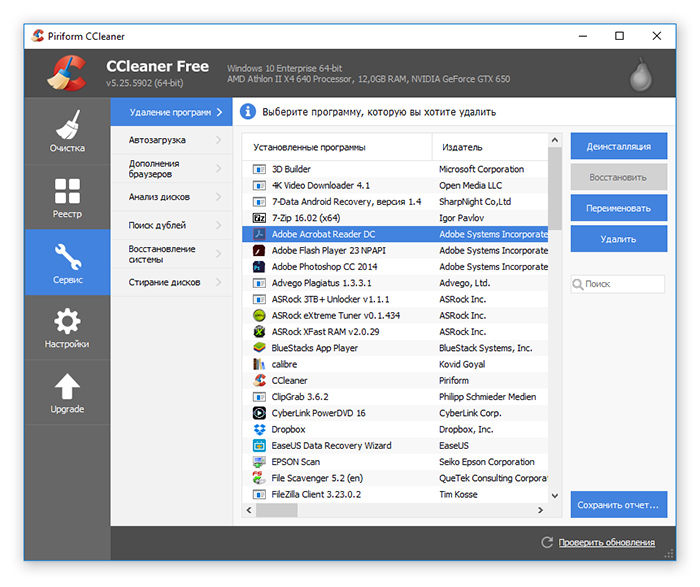Click the Igor Pavlov publisher cell

click(461, 218)
